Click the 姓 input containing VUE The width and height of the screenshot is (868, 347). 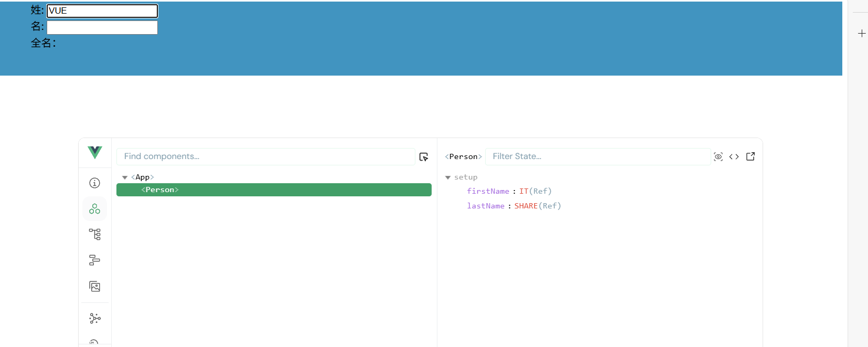102,10
